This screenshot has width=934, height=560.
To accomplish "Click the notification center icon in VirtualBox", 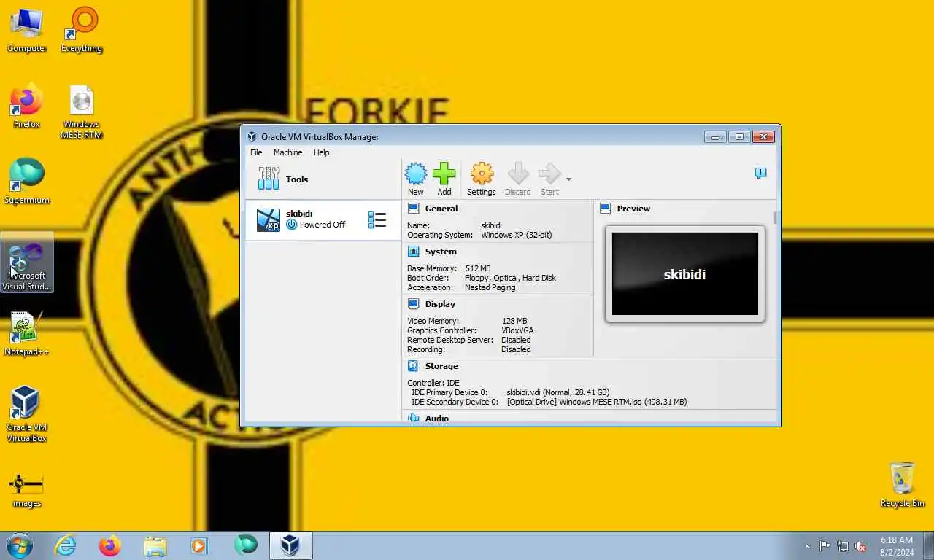I will pyautogui.click(x=760, y=174).
